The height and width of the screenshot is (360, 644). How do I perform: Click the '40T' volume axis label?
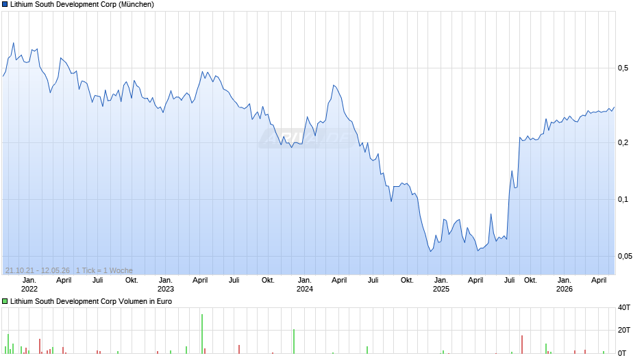click(x=624, y=307)
